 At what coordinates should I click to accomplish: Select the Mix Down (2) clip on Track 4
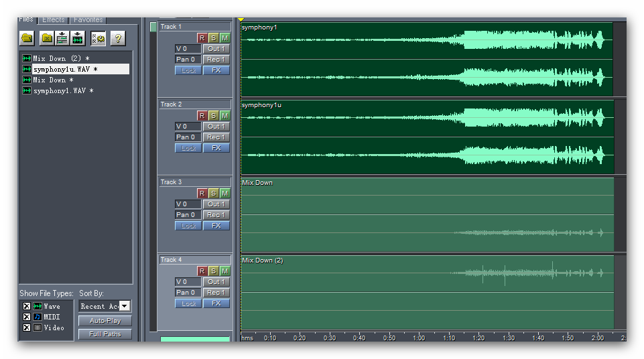pos(427,292)
